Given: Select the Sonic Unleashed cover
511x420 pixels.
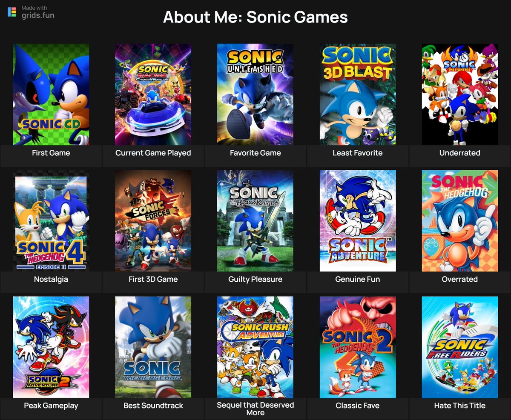Looking at the screenshot, I should pos(255,94).
